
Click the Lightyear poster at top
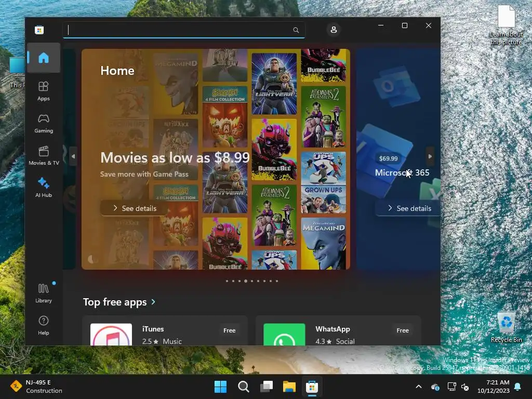pos(274,84)
